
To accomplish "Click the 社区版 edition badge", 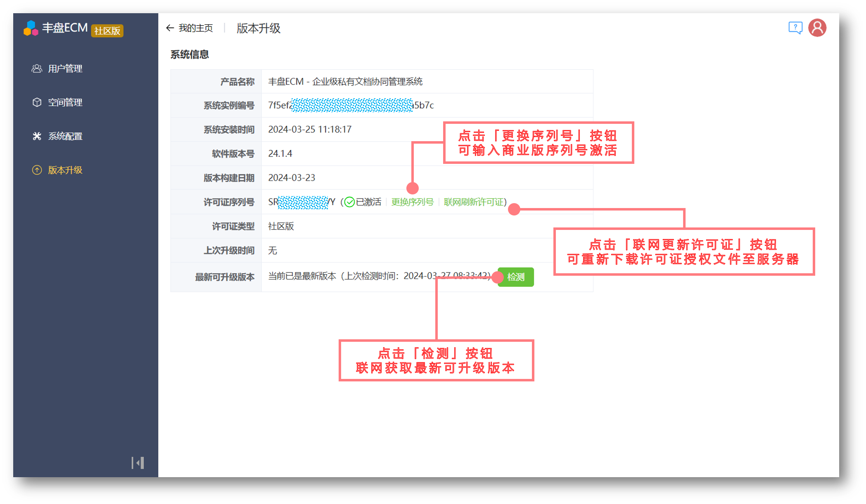I will click(x=107, y=31).
